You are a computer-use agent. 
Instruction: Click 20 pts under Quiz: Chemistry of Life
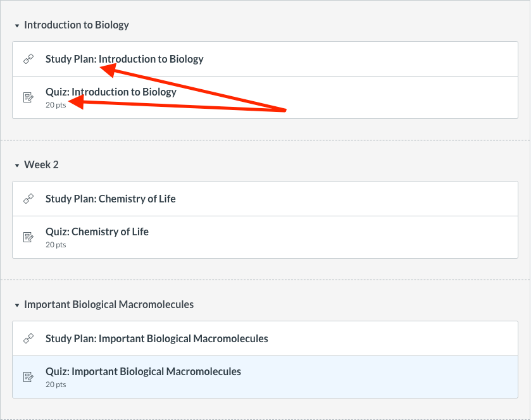[56, 245]
